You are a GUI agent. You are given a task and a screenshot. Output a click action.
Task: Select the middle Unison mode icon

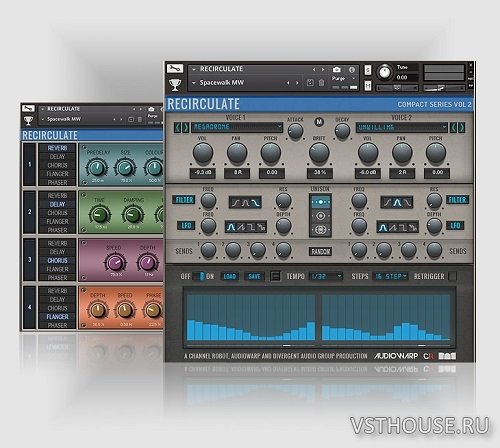tap(320, 216)
